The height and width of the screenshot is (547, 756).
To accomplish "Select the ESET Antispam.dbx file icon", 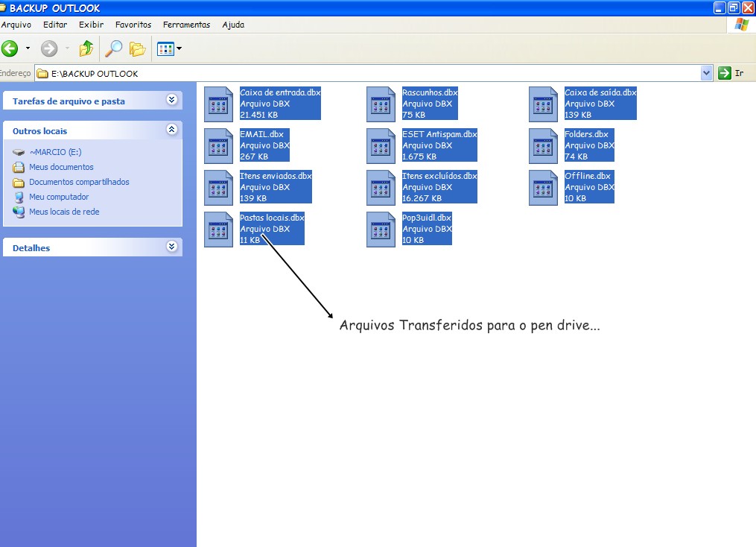I will [381, 146].
